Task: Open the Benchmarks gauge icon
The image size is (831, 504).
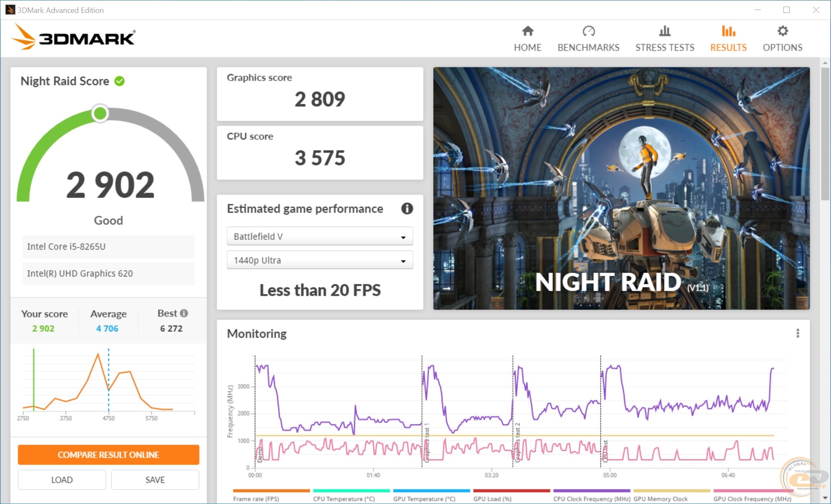Action: [588, 31]
